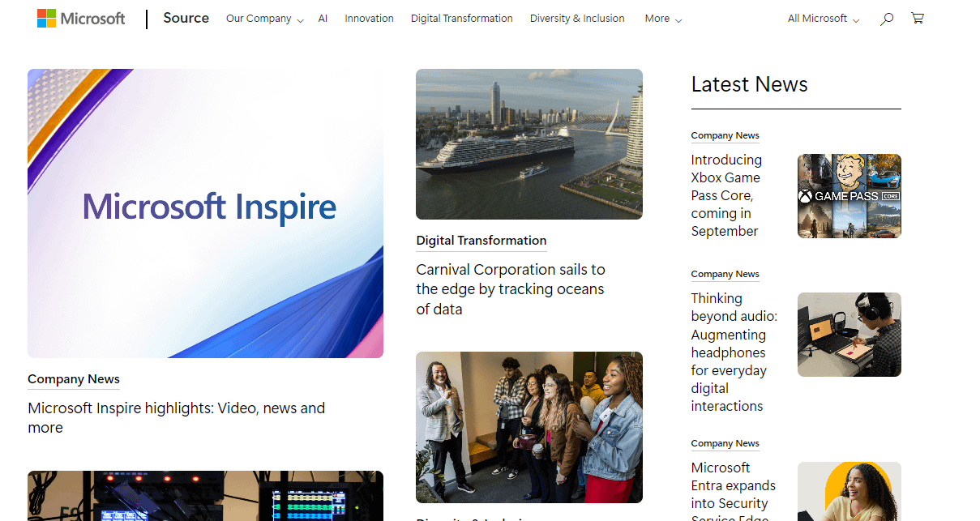The height and width of the screenshot is (521, 980).
Task: Open Carnival Corporation sails to the edge article
Action: tap(511, 289)
